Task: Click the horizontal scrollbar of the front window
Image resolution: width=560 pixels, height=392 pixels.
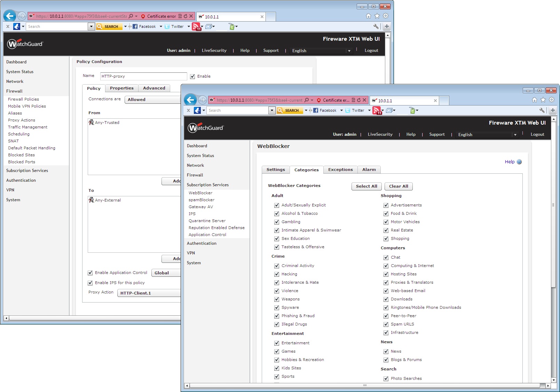Action: point(364,385)
